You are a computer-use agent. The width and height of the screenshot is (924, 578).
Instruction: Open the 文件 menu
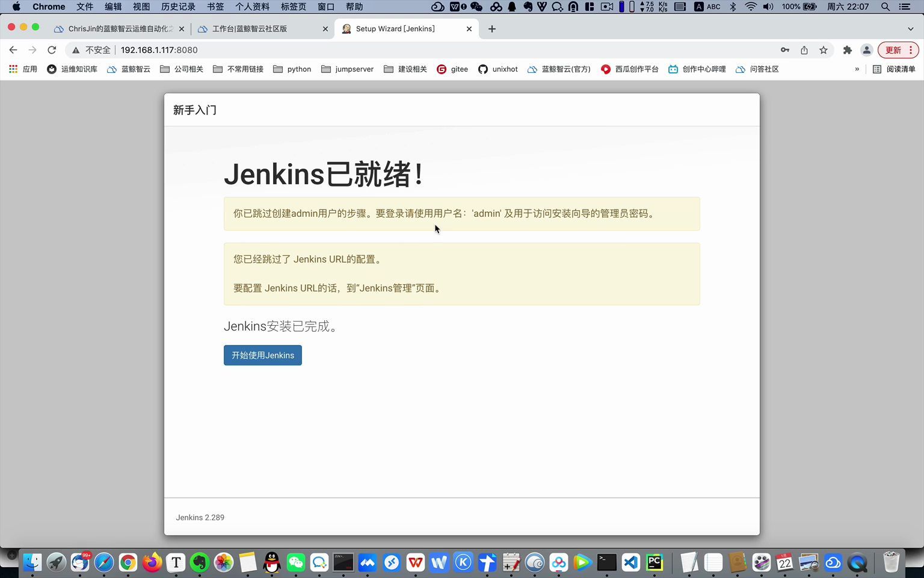point(85,7)
